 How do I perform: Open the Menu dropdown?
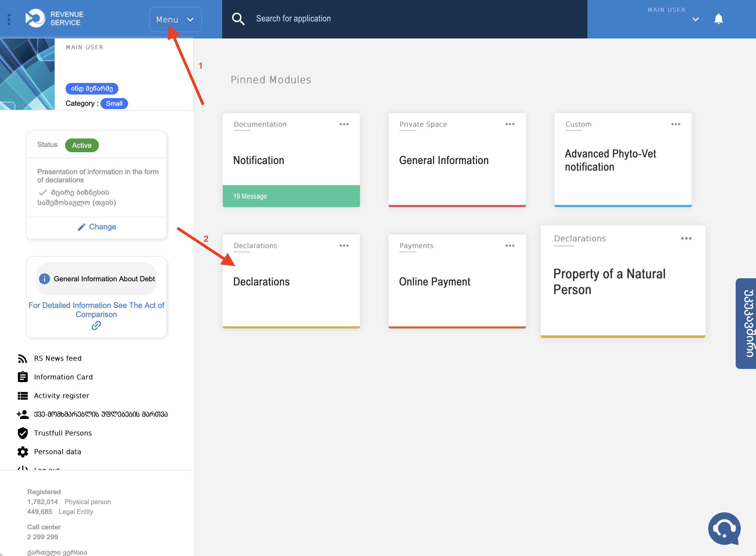175,20
